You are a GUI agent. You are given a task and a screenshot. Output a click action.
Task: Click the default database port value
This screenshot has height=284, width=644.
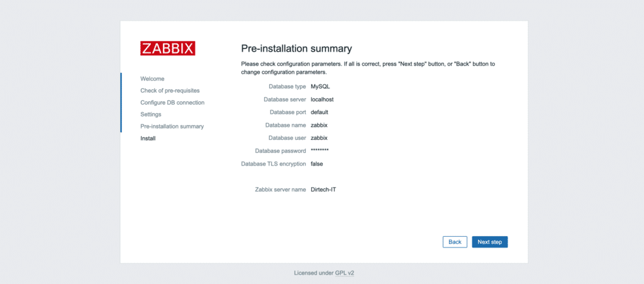click(x=319, y=112)
